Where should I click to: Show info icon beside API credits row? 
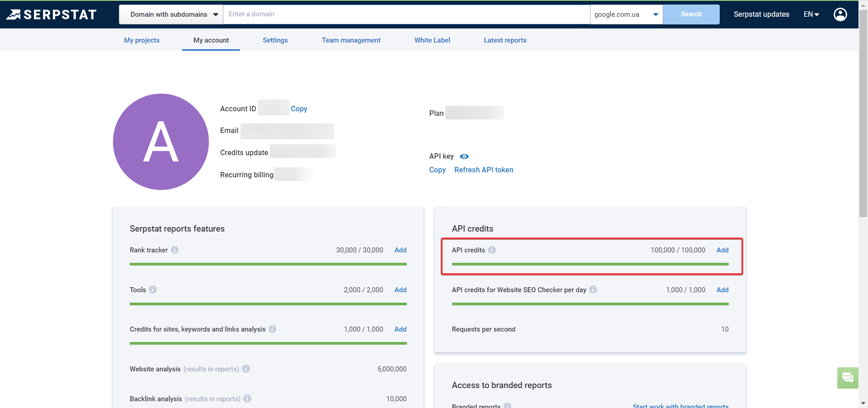[492, 250]
